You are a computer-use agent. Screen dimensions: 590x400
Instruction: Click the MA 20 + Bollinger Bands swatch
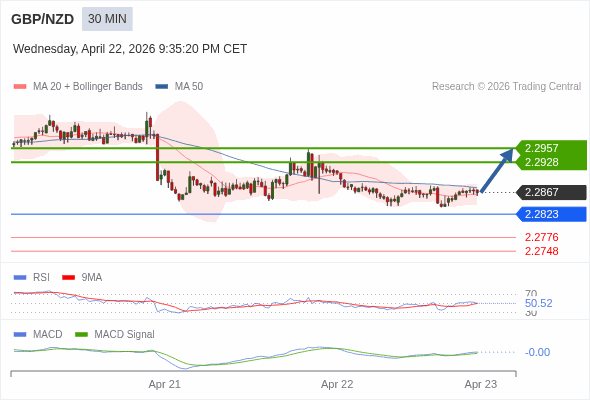click(20, 87)
